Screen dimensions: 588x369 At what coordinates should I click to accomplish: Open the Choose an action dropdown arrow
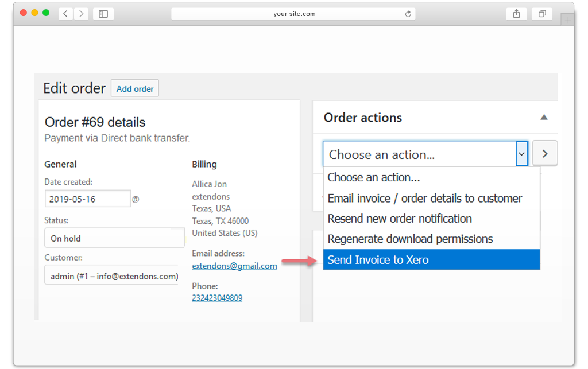click(x=521, y=154)
